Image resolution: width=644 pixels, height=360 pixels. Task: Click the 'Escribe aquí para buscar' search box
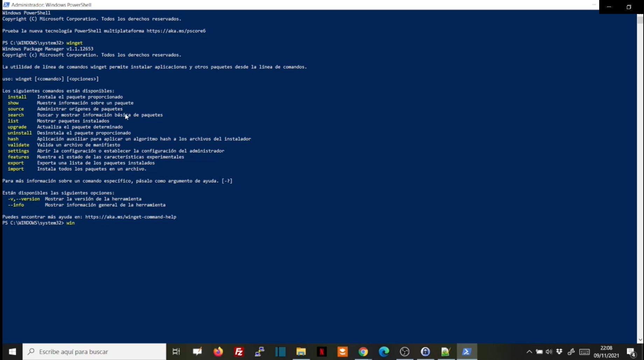(x=94, y=352)
